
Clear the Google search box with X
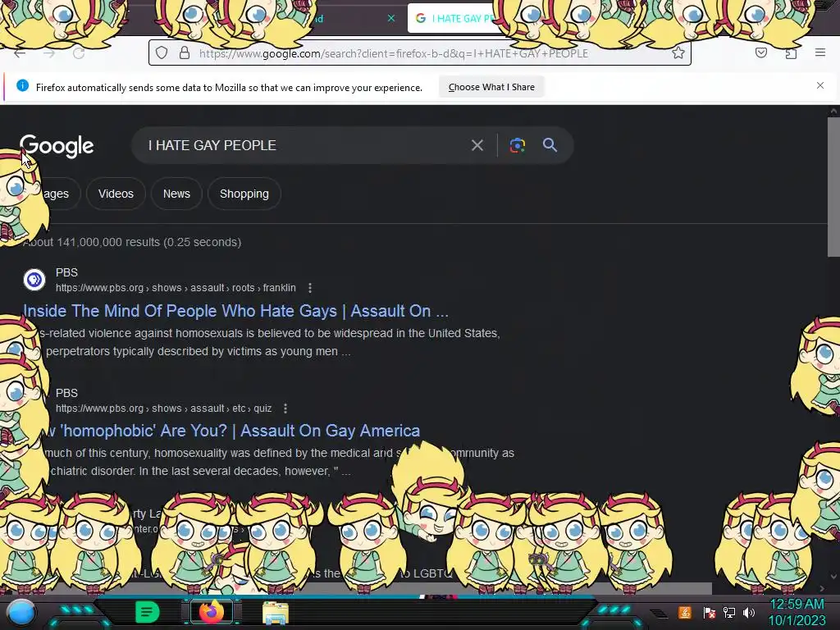[x=477, y=145]
